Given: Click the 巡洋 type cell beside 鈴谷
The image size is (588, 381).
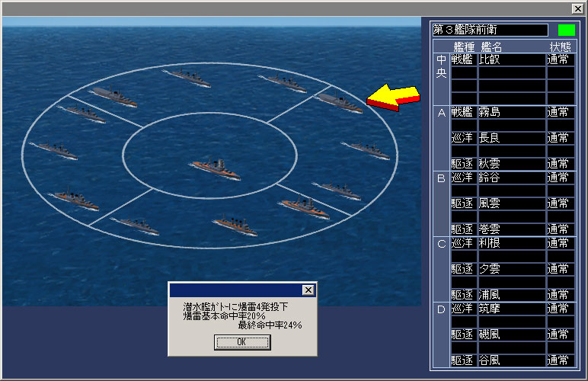Looking at the screenshot, I should tap(464, 178).
